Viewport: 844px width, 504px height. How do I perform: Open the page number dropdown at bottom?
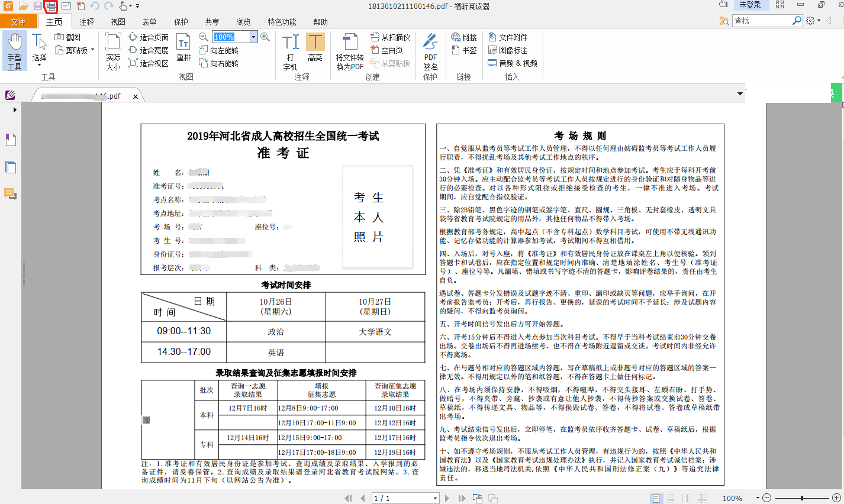435,498
